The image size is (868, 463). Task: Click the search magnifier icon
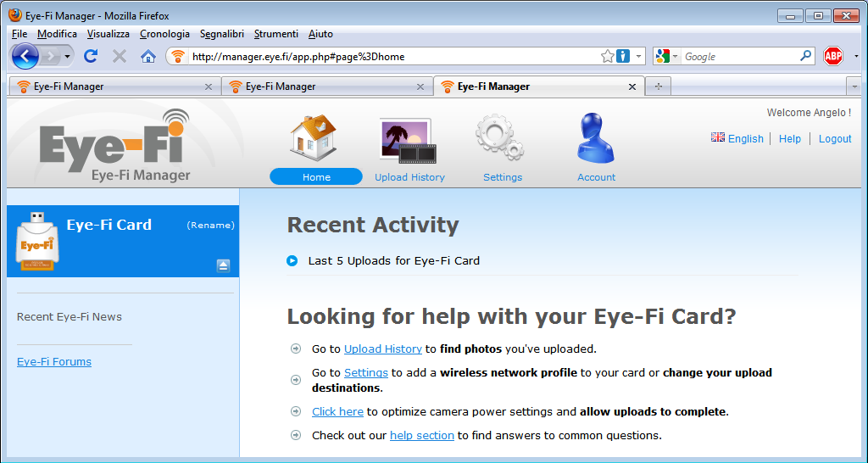tap(805, 56)
